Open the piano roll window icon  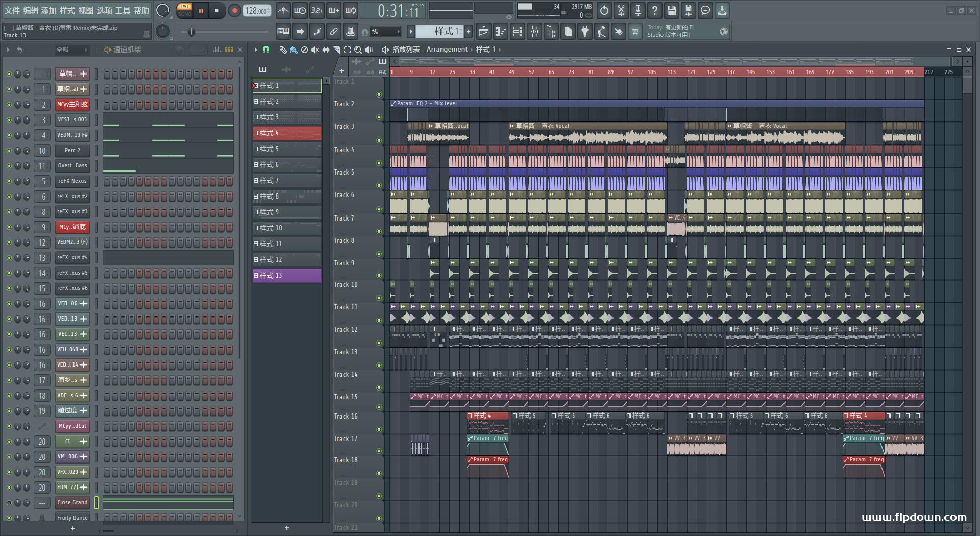click(x=501, y=32)
